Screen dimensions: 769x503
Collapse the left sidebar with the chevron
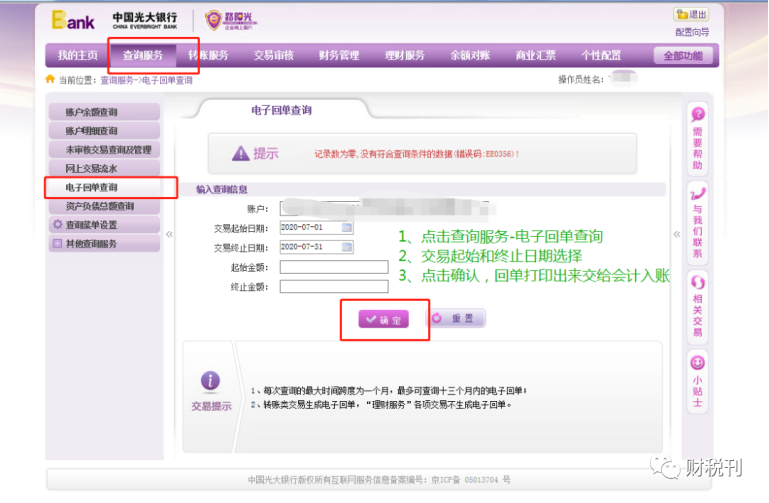tap(169, 234)
